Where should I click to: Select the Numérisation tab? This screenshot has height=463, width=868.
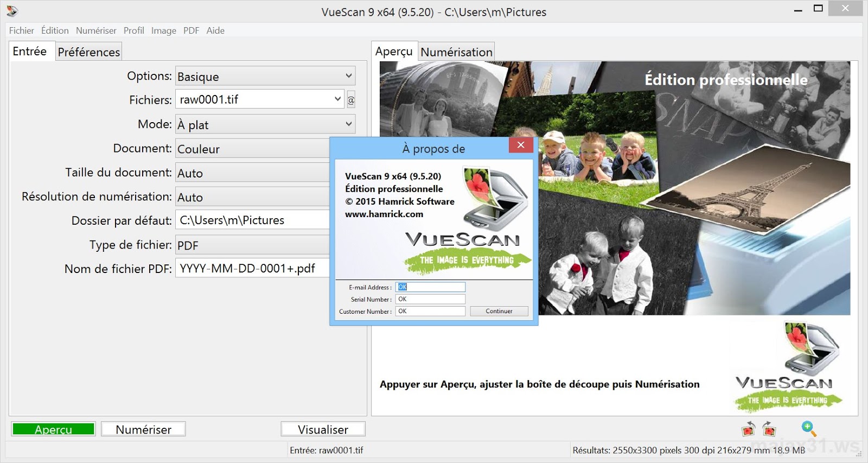(x=456, y=52)
